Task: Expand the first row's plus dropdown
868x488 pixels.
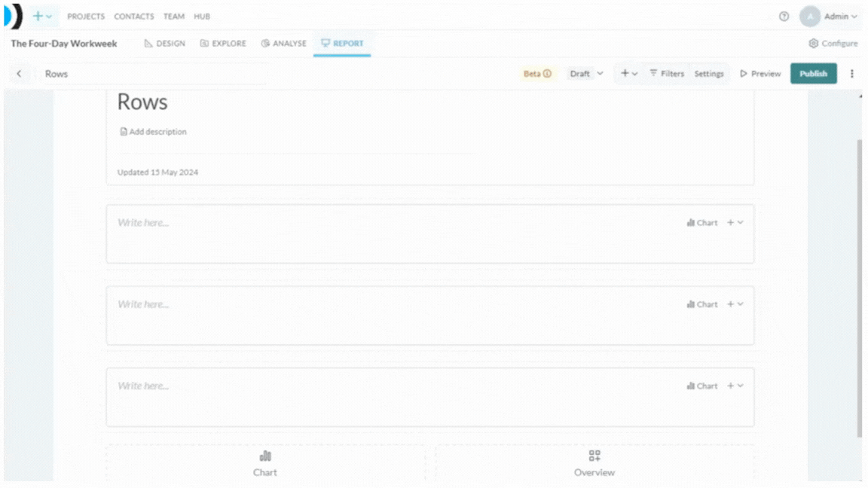Action: [x=735, y=223]
